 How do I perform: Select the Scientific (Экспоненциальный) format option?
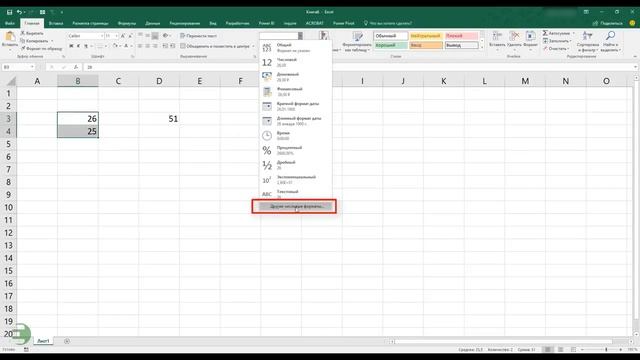pyautogui.click(x=296, y=180)
